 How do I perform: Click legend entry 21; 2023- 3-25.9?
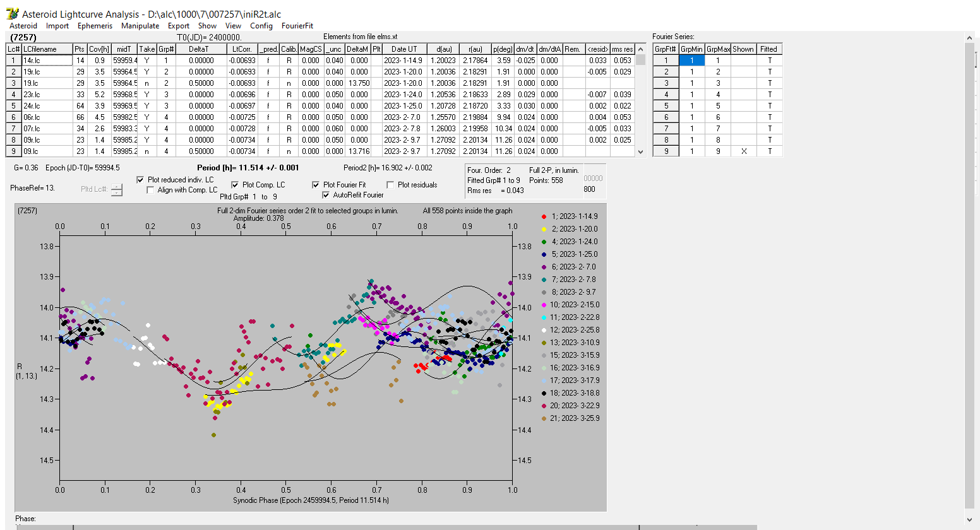pyautogui.click(x=575, y=418)
